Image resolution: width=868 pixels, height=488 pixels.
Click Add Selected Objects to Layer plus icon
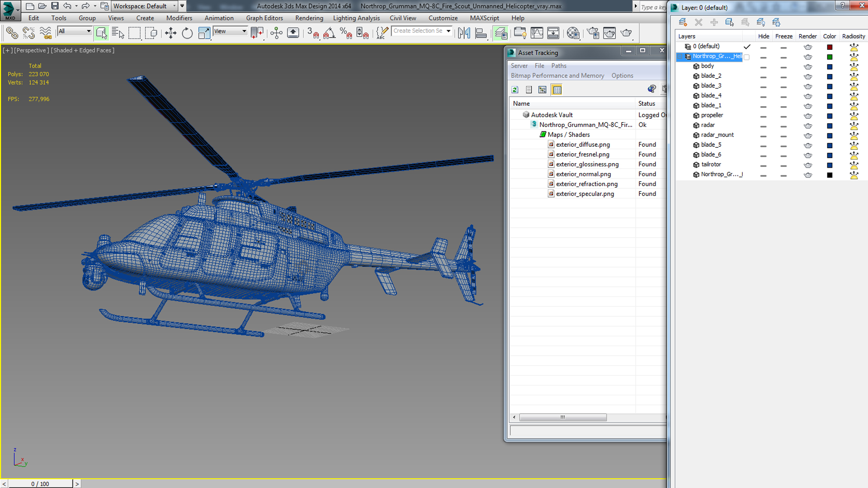[714, 22]
